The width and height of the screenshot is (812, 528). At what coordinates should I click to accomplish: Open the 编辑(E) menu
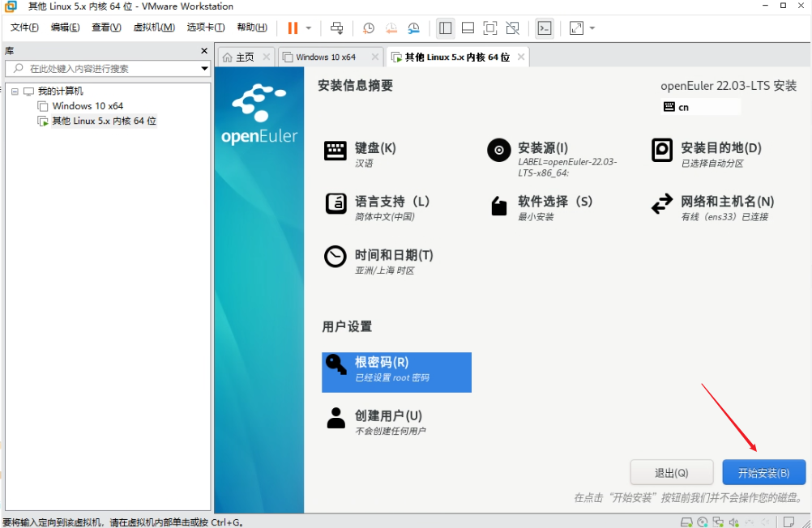[x=66, y=28]
